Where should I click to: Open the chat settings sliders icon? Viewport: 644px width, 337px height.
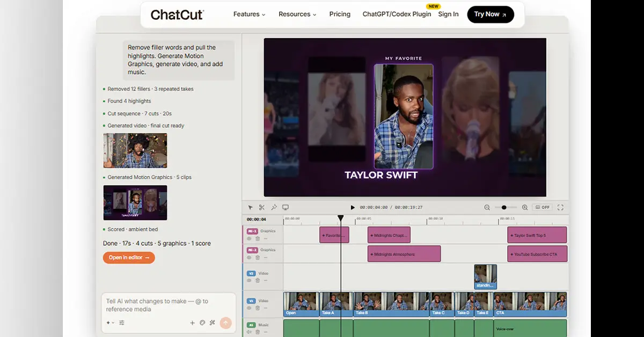pyautogui.click(x=122, y=323)
